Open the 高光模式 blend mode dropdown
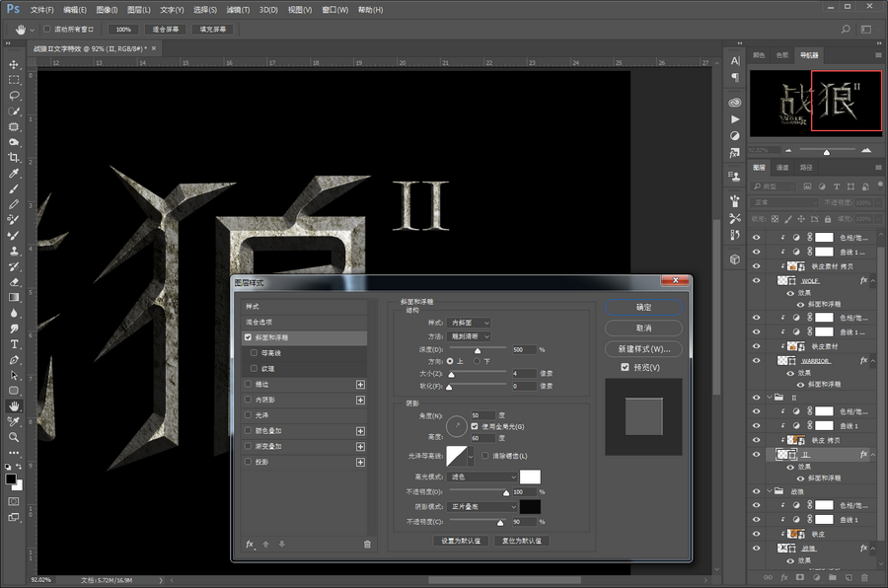Screen dimensions: 888x588 pyautogui.click(x=483, y=477)
